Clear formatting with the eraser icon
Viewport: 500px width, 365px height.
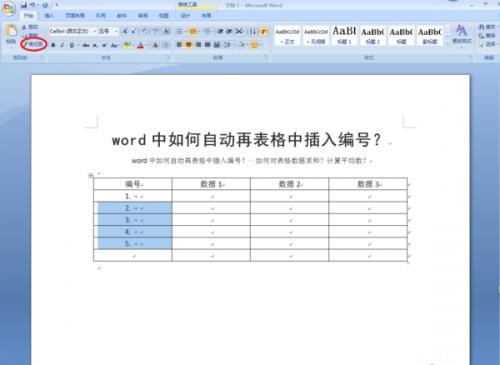pos(144,31)
